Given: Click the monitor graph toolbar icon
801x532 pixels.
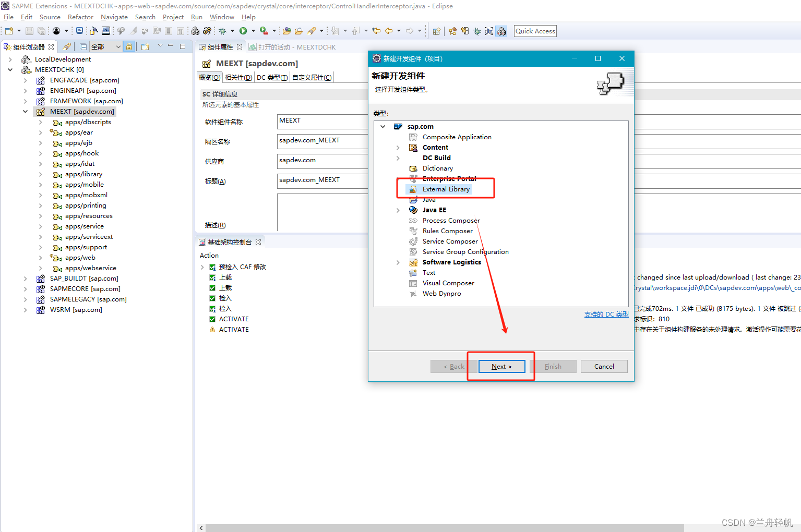Looking at the screenshot, I should point(106,31).
